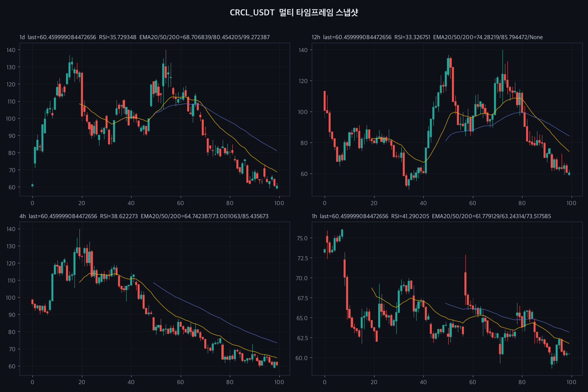Click x-axis tick 100 under the 12h chart
The width and height of the screenshot is (588, 392).
571,203
